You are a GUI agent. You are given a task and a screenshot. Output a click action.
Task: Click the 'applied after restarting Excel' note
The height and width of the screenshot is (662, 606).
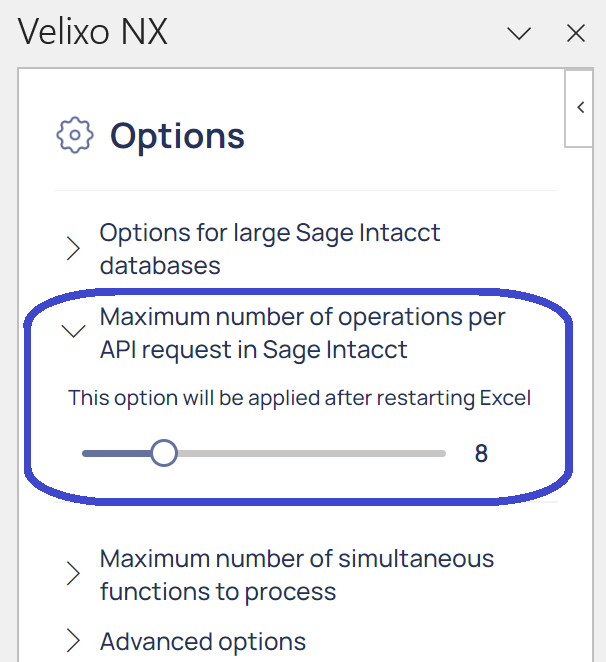click(299, 398)
